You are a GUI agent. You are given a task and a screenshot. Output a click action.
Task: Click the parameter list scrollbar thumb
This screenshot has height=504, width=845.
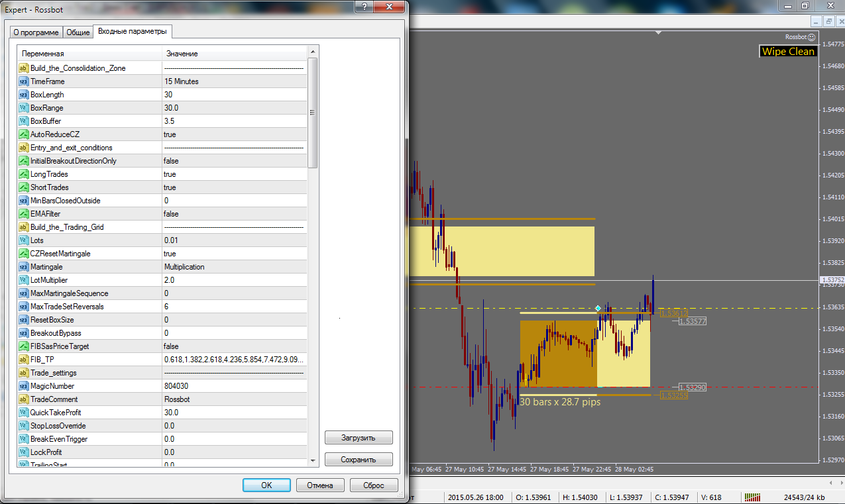[313, 113]
